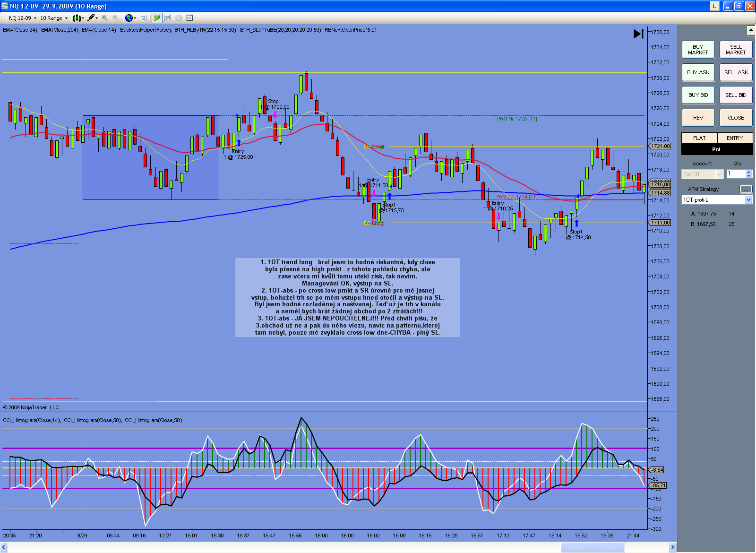Collapse the Chart Trader panel arrow
756x553 pixels.
click(750, 31)
